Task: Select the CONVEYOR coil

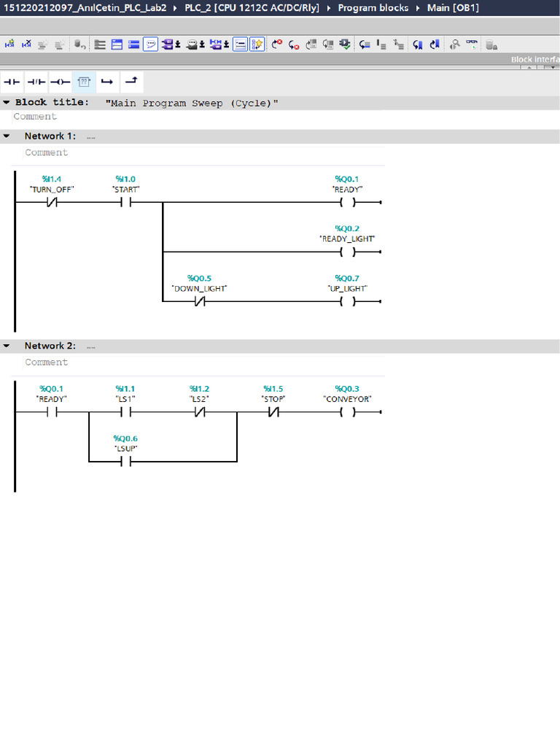Action: [348, 412]
